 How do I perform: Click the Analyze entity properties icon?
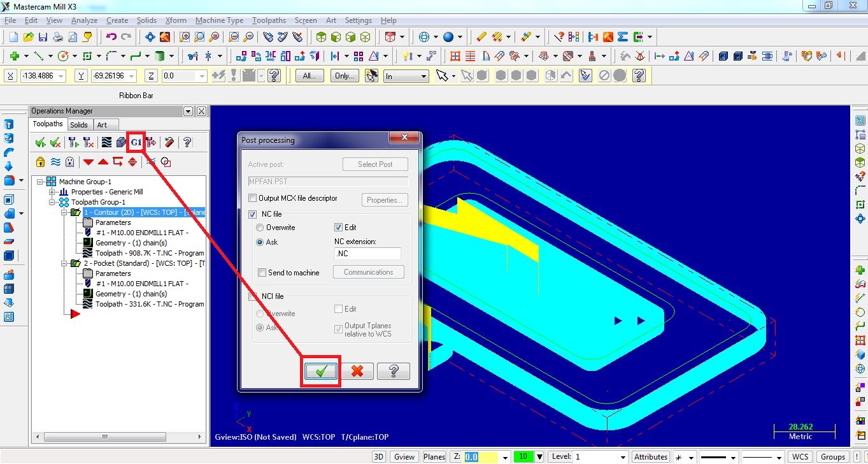(559, 37)
